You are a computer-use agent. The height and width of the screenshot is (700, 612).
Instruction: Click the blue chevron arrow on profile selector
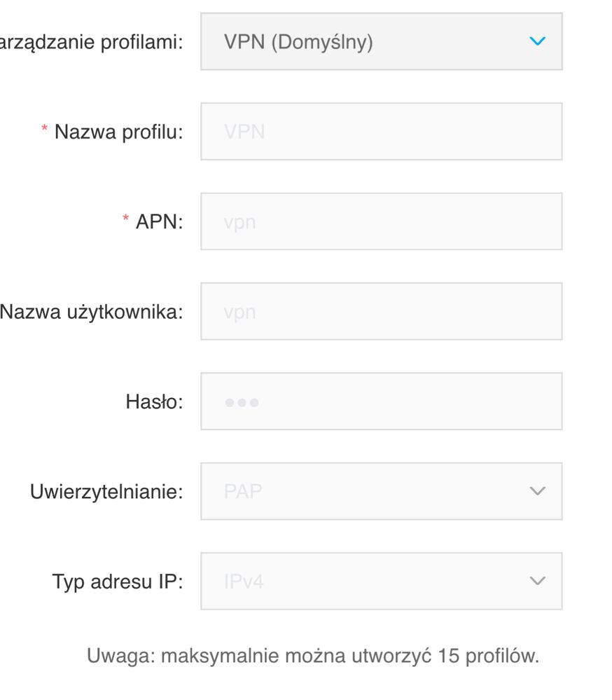click(x=537, y=41)
